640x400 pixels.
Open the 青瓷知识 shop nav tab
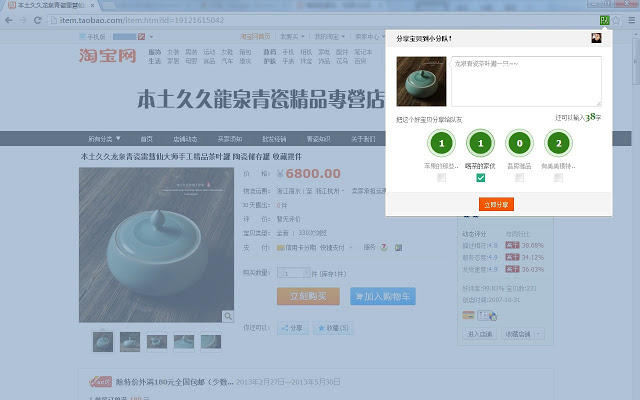(x=318, y=139)
